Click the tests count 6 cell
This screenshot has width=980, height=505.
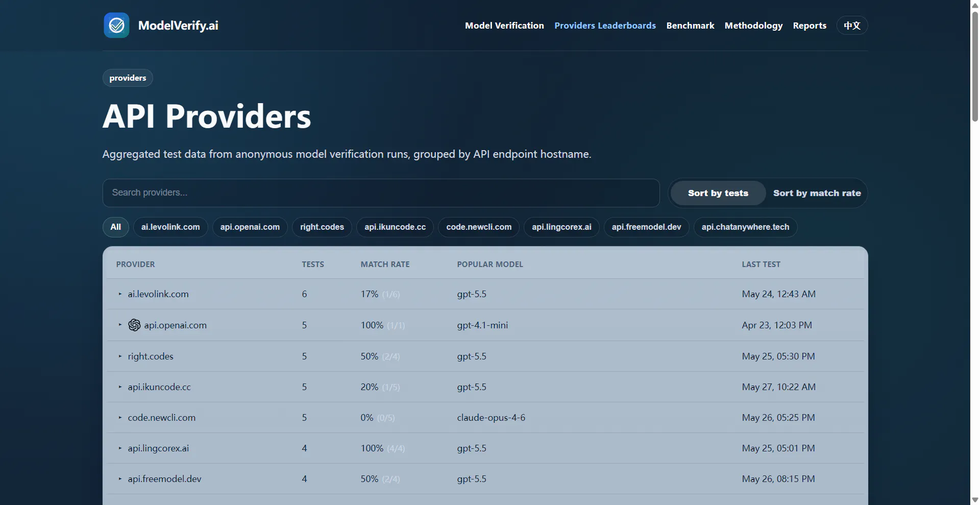[304, 294]
